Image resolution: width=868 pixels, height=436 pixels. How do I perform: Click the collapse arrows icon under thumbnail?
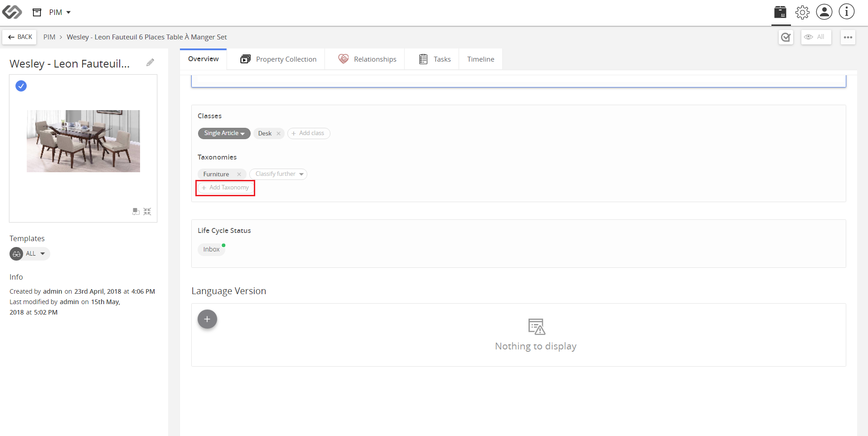[147, 212]
